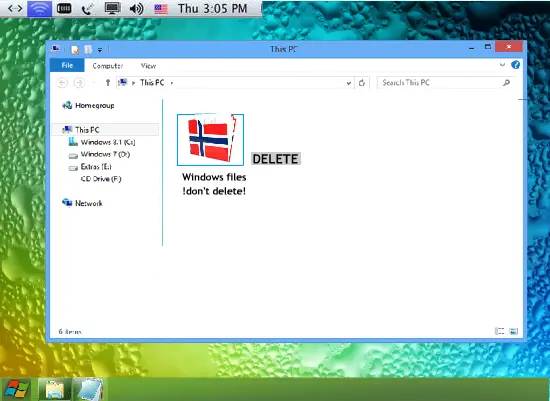Click the DELETE label button
Screen dimensions: 550x401
(276, 159)
